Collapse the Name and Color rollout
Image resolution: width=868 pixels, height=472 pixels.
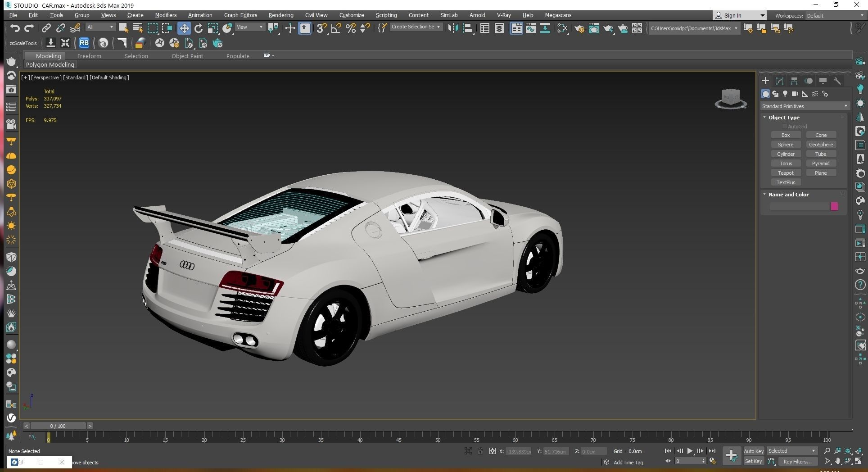point(788,195)
